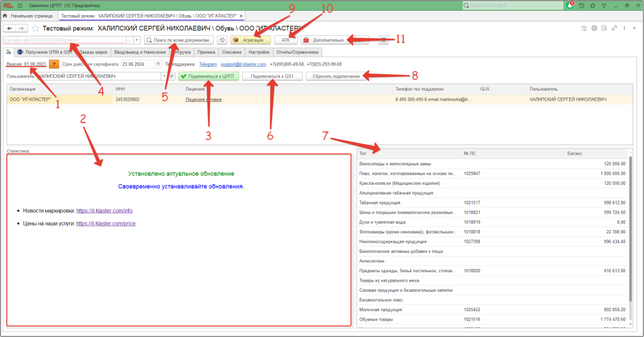
Task: Go back with the left arrow button
Action: (9, 28)
